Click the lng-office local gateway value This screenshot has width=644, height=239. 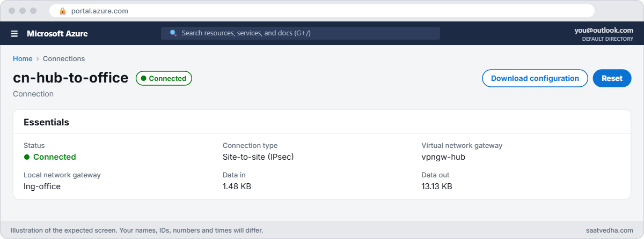(x=42, y=186)
